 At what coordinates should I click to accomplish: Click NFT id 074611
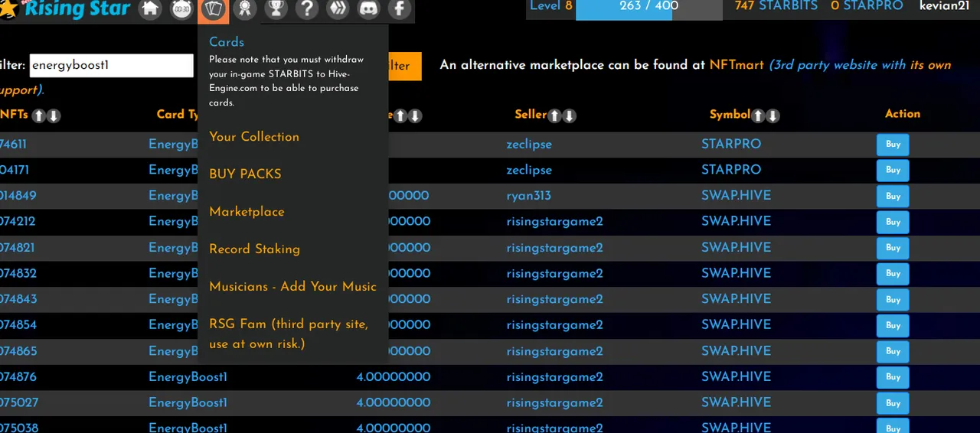coord(13,144)
